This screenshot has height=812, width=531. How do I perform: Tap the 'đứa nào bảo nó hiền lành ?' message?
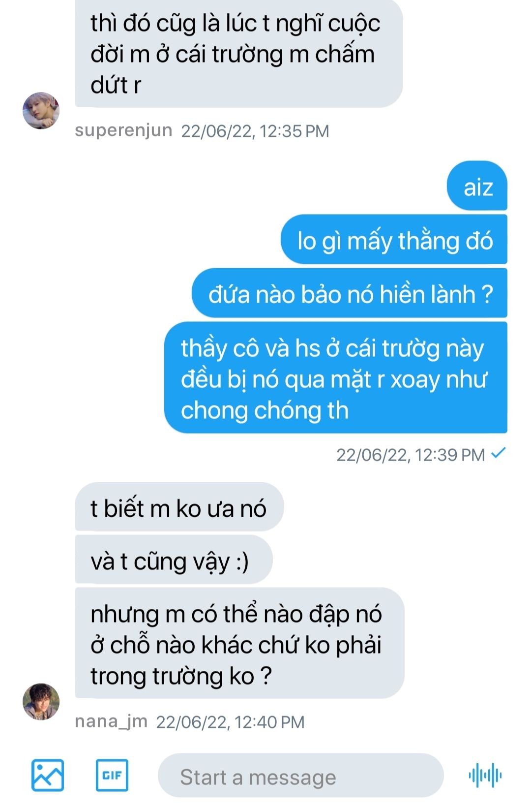[350, 293]
